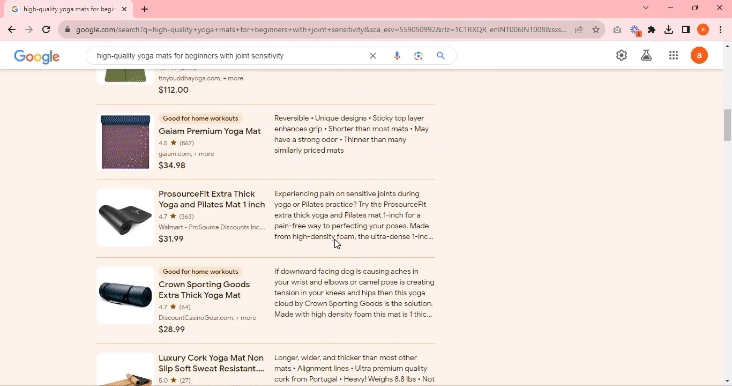The height and width of the screenshot is (386, 732).
Task: Open the extension icon with red badge
Action: (x=635, y=30)
